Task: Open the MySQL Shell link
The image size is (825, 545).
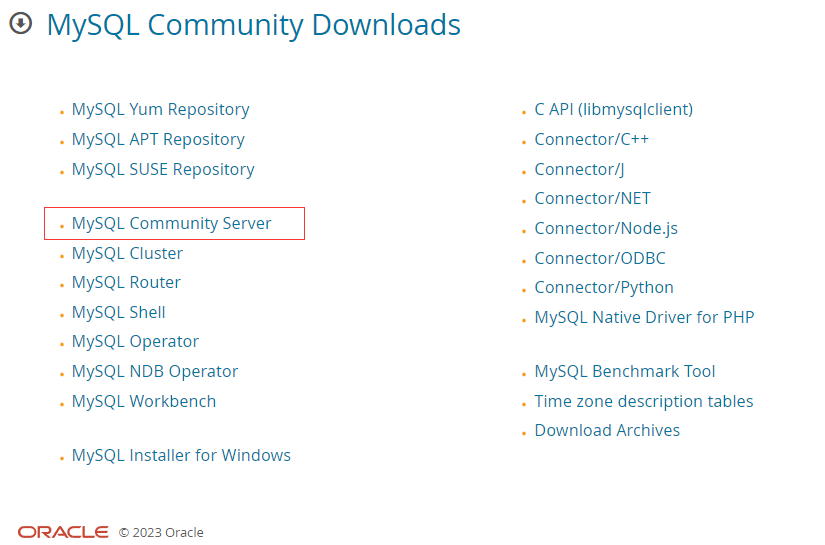Action: point(118,312)
